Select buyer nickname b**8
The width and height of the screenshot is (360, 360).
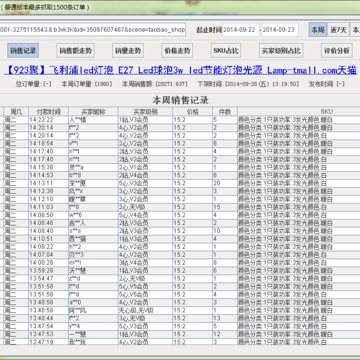pyautogui.click(x=93, y=175)
